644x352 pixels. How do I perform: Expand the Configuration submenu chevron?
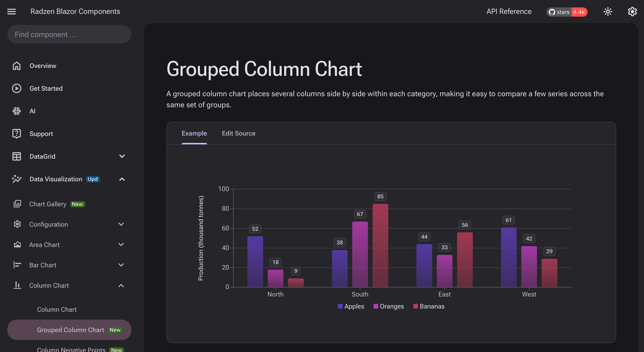[x=121, y=224]
